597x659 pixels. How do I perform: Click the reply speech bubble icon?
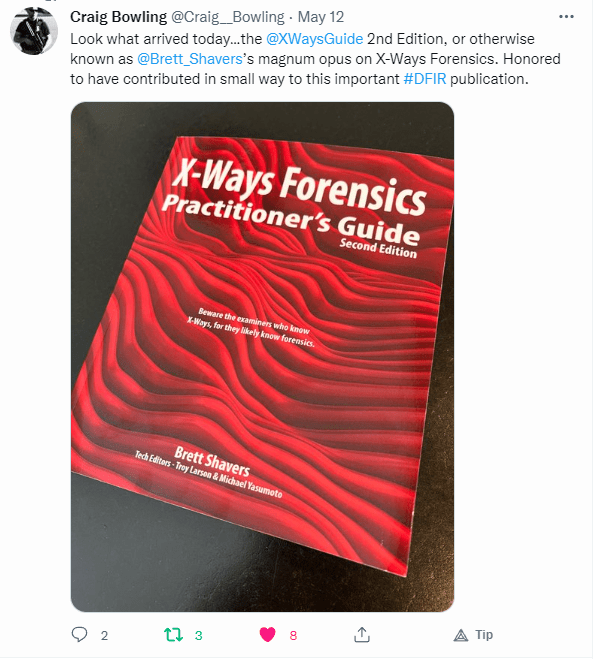(x=79, y=634)
